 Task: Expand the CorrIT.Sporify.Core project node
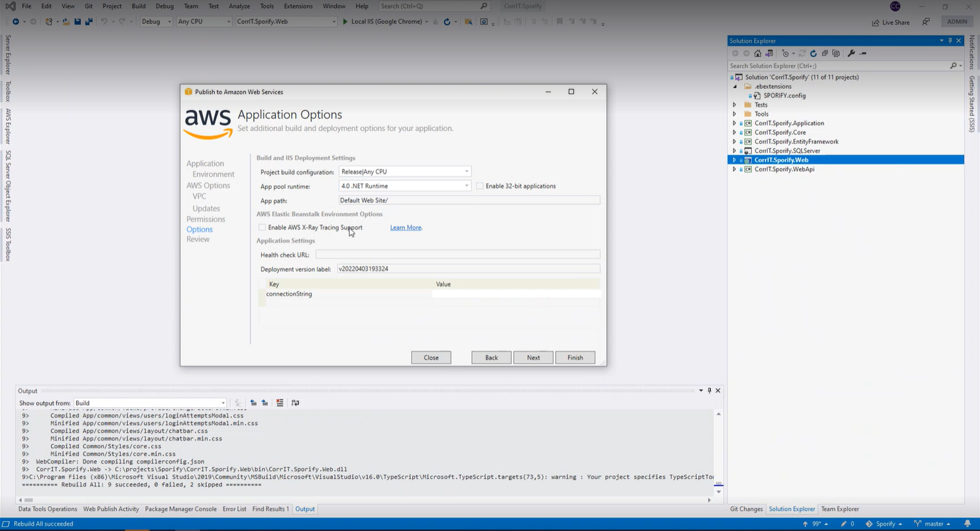point(734,133)
